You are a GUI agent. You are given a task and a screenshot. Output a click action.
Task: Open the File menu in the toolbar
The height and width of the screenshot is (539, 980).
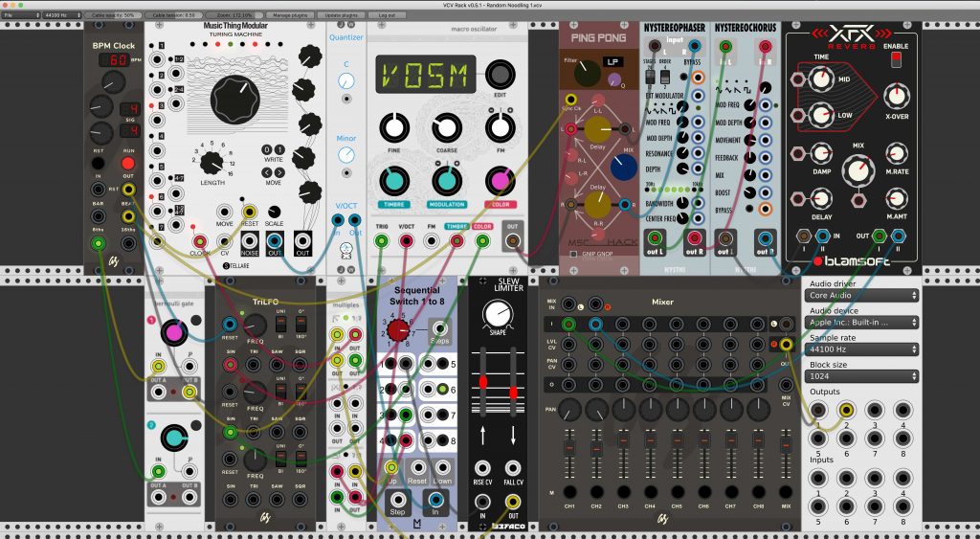point(21,15)
